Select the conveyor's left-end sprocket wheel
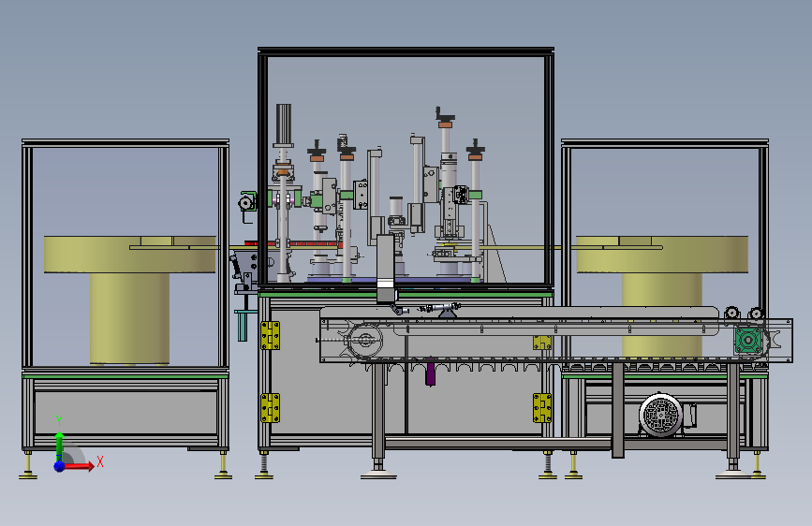 [x=365, y=341]
